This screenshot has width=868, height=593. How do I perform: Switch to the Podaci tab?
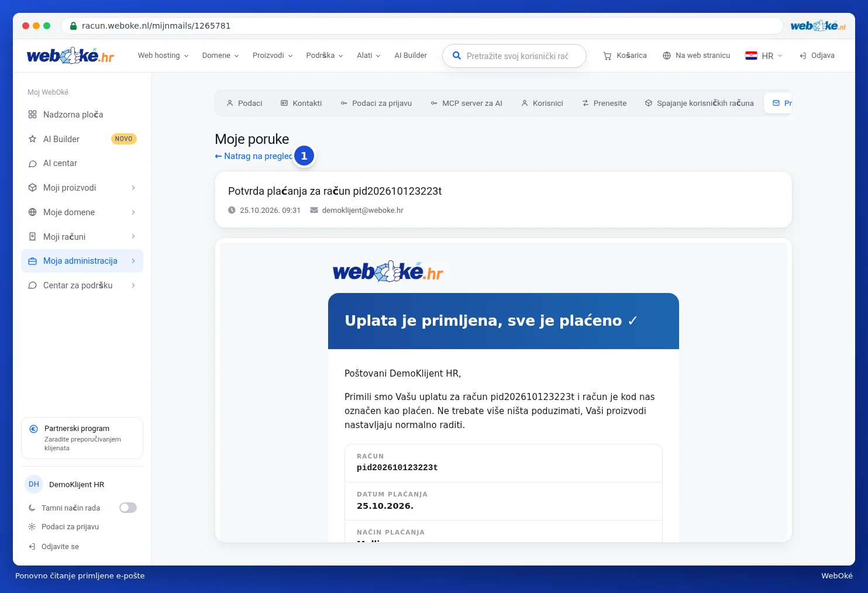(244, 104)
